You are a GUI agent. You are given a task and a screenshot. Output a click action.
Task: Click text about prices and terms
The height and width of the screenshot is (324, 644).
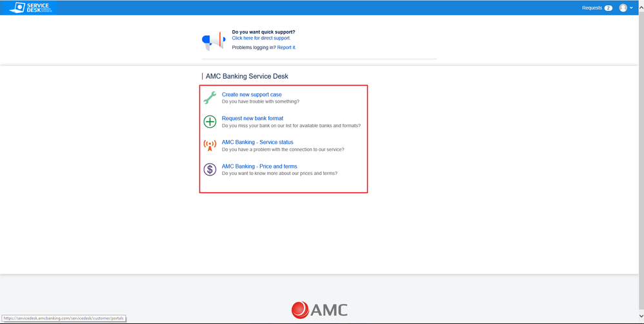tap(279, 173)
